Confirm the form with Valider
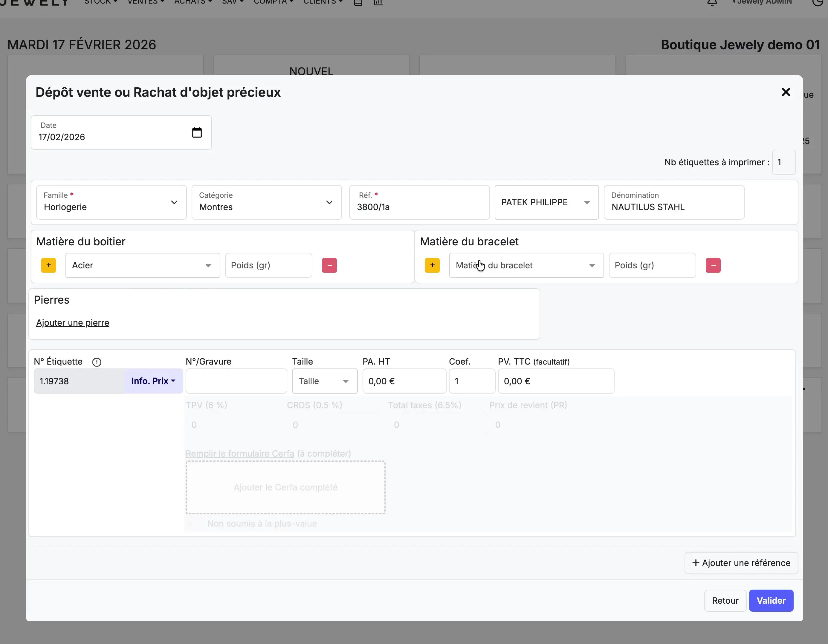828x644 pixels. point(771,600)
